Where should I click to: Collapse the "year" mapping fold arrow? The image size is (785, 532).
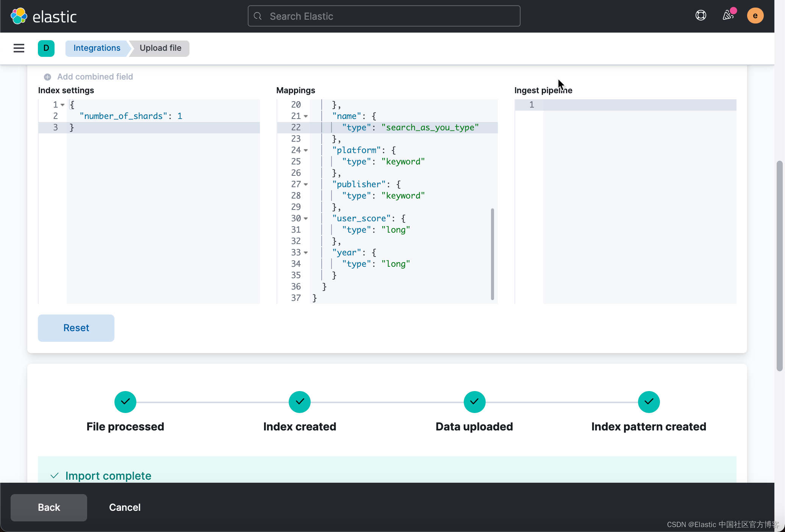[x=306, y=253]
